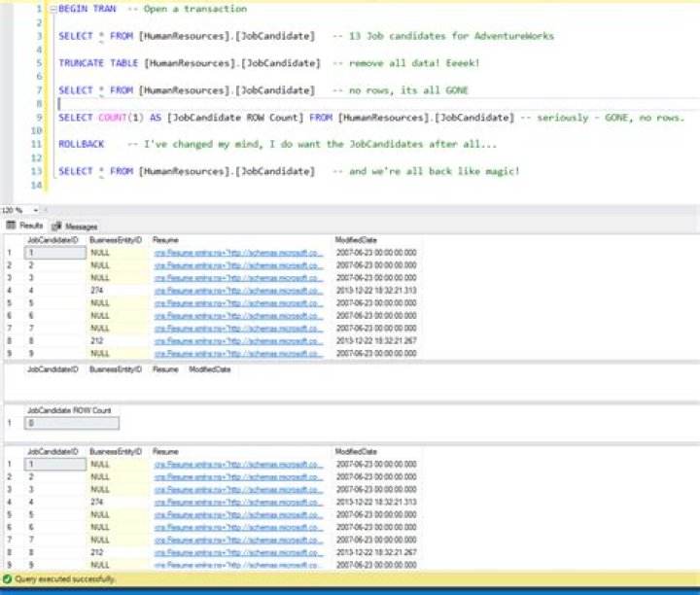Screen dimensions: 700x595
Task: Click ModifiedDate column header in the empty result grid
Action: (x=210, y=369)
